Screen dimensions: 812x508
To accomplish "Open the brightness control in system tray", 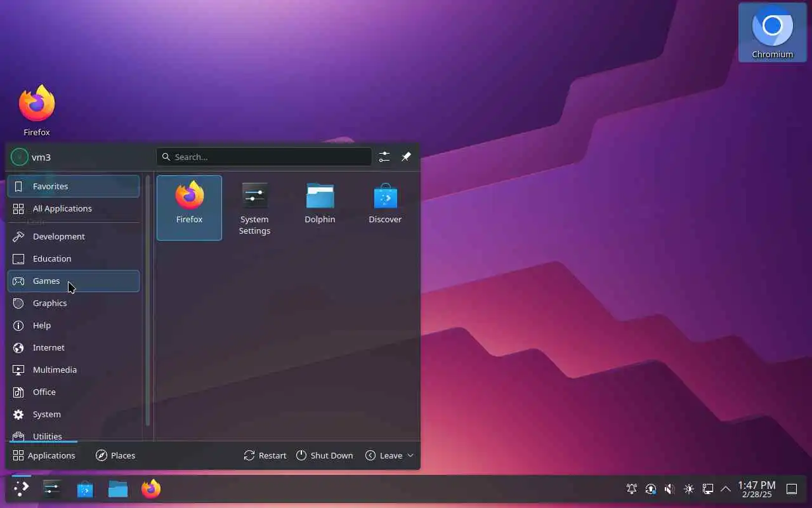I will [x=689, y=489].
